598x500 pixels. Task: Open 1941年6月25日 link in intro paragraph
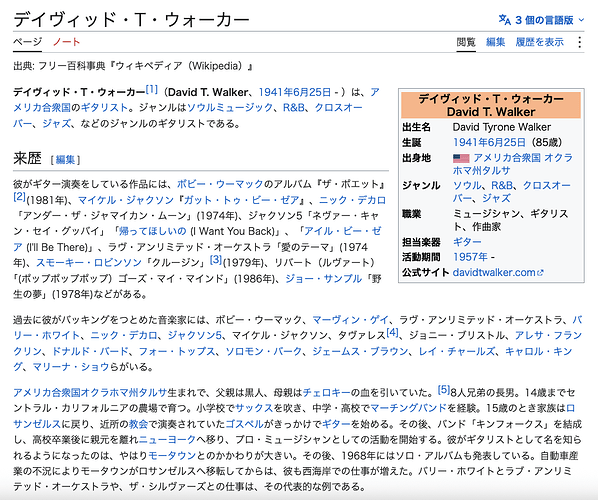pyautogui.click(x=295, y=92)
